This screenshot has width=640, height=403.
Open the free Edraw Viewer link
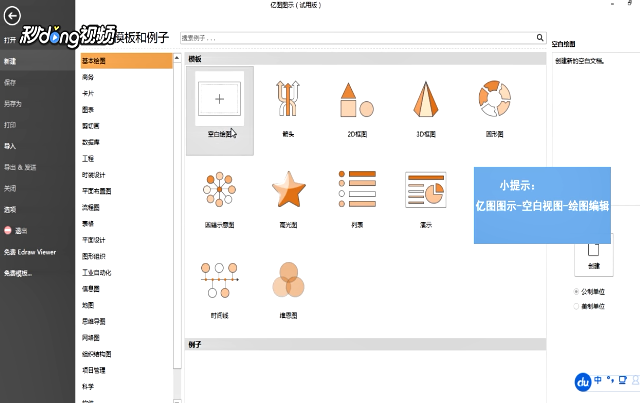pyautogui.click(x=30, y=252)
